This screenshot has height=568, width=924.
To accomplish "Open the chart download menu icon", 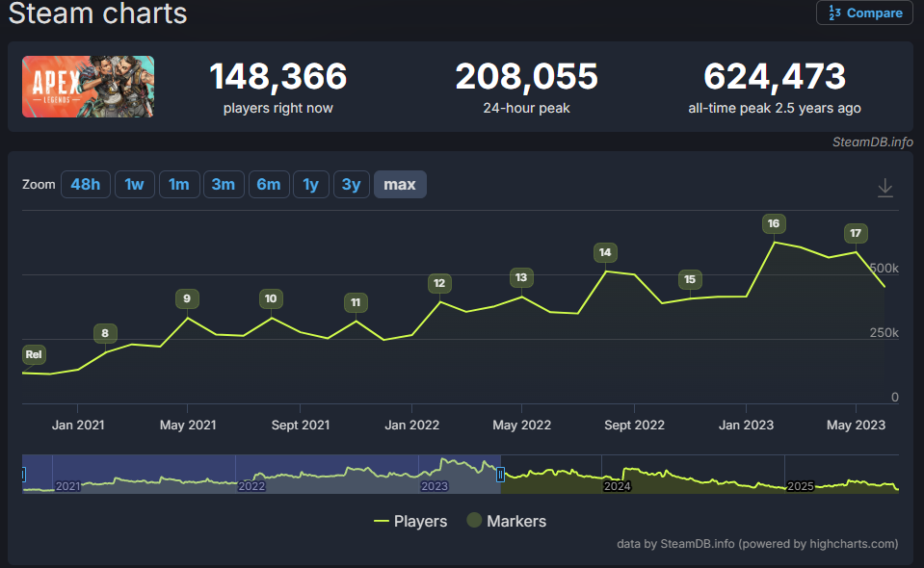I will click(885, 188).
